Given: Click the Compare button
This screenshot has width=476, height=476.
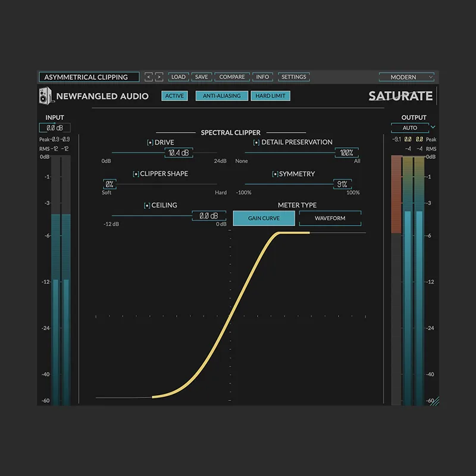Looking at the screenshot, I should [232, 77].
